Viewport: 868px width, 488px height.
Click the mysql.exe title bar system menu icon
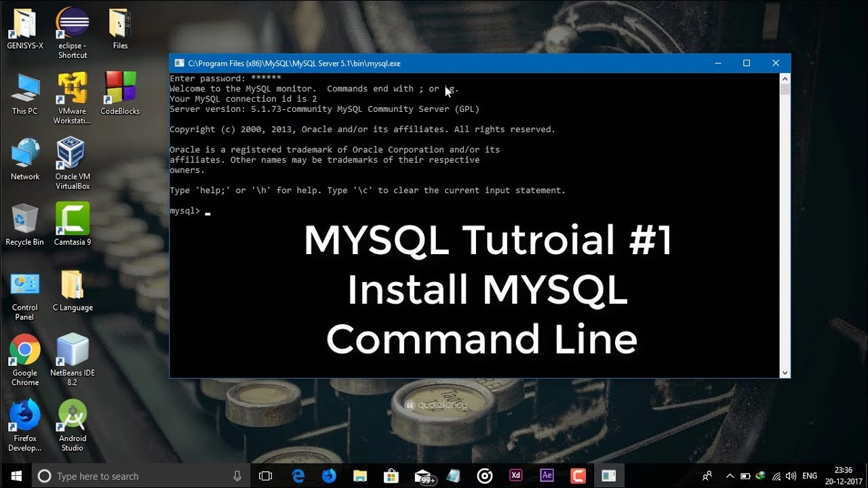click(x=180, y=63)
